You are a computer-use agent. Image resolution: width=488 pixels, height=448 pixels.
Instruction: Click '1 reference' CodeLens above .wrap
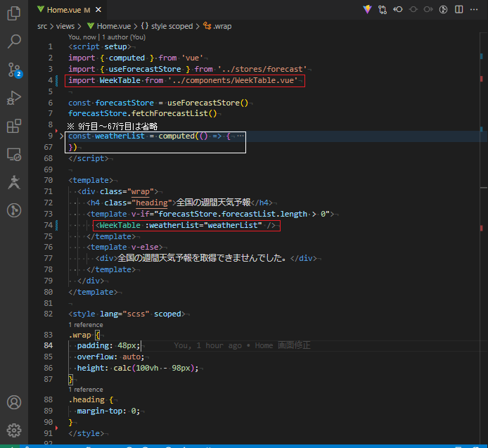click(x=86, y=325)
